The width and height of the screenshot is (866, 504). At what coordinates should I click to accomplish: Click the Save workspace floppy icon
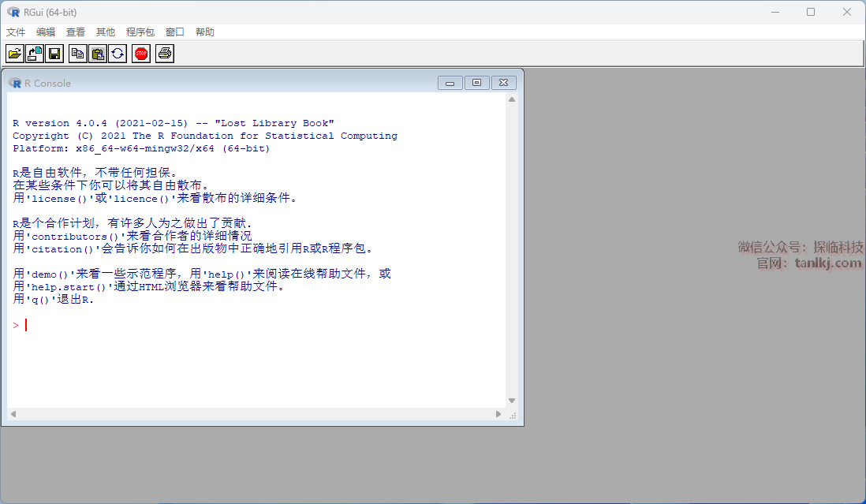pyautogui.click(x=54, y=54)
